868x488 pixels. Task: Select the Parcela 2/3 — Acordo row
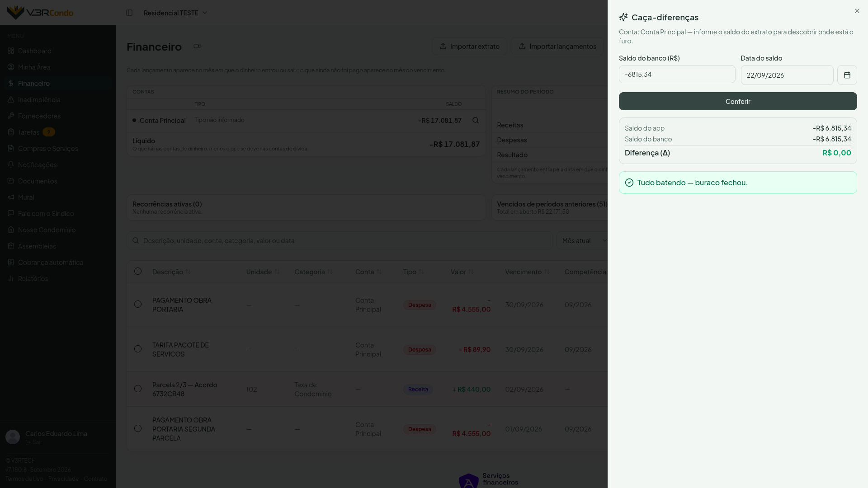(x=138, y=389)
